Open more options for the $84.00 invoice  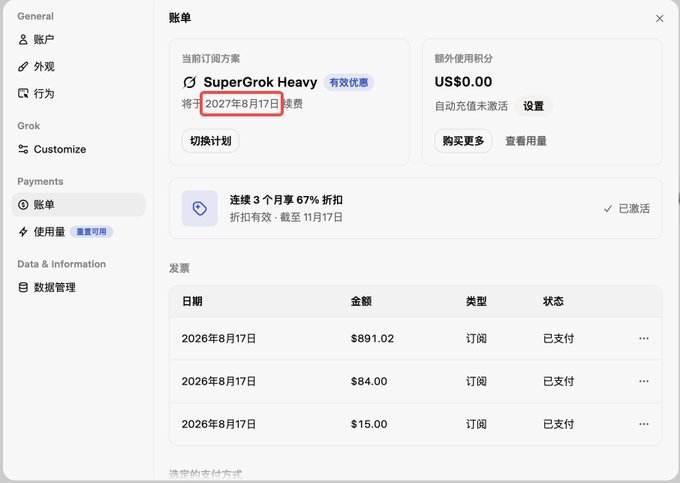644,381
